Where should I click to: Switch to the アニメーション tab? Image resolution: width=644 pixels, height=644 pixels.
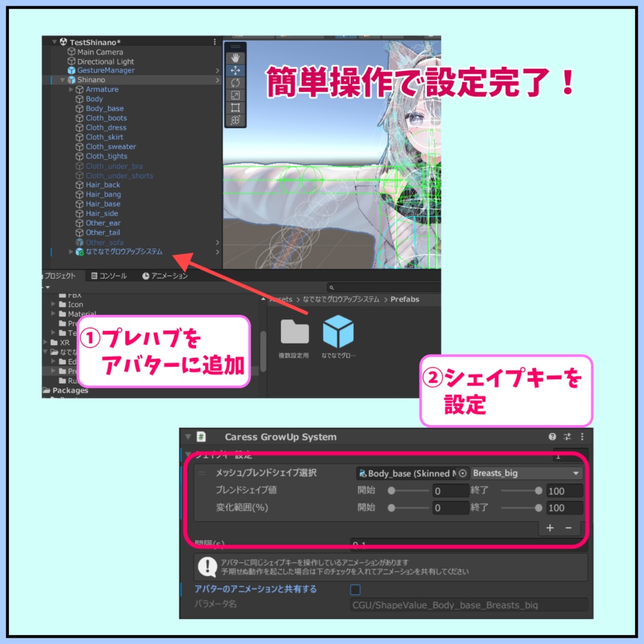tap(165, 275)
